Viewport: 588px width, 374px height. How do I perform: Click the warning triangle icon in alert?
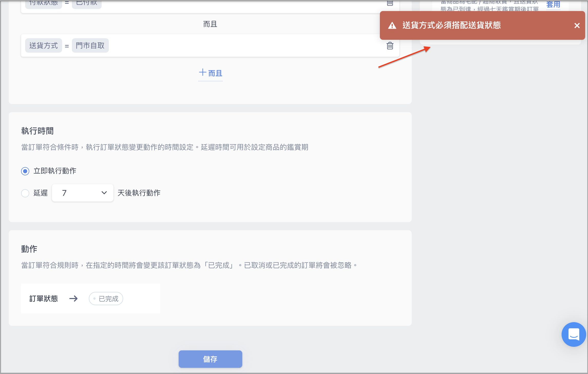(x=392, y=25)
